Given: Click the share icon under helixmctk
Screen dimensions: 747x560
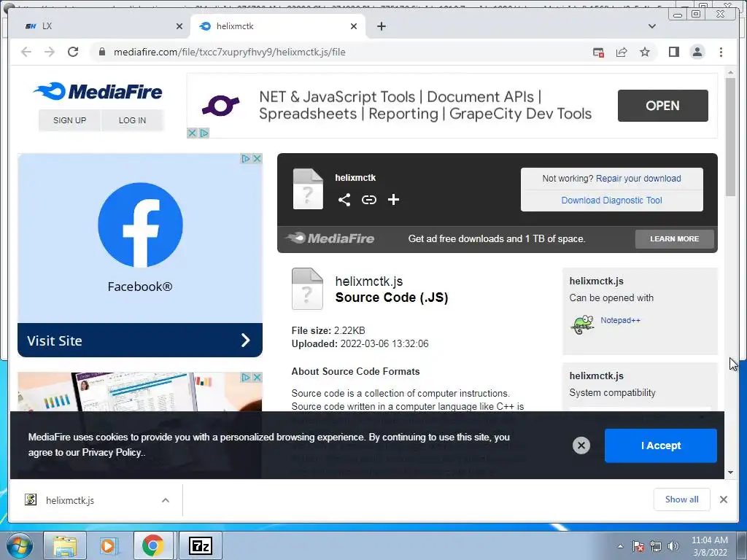Looking at the screenshot, I should (x=344, y=200).
